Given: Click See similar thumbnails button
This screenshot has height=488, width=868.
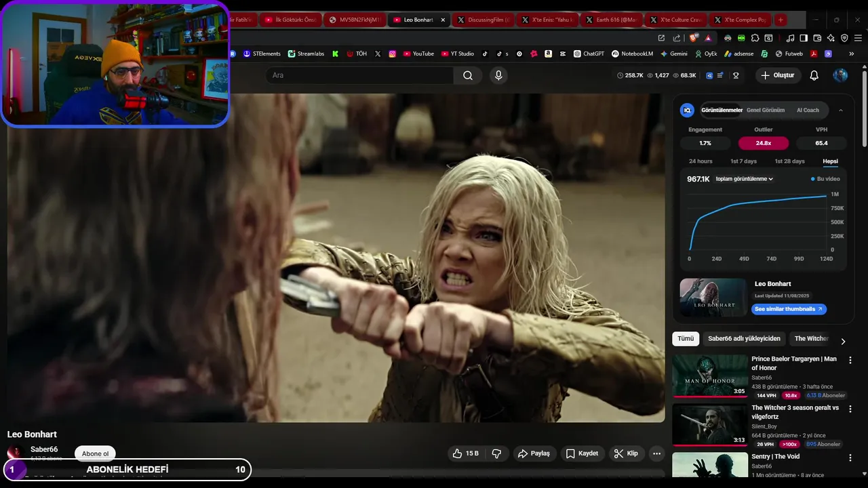Looking at the screenshot, I should click(789, 309).
